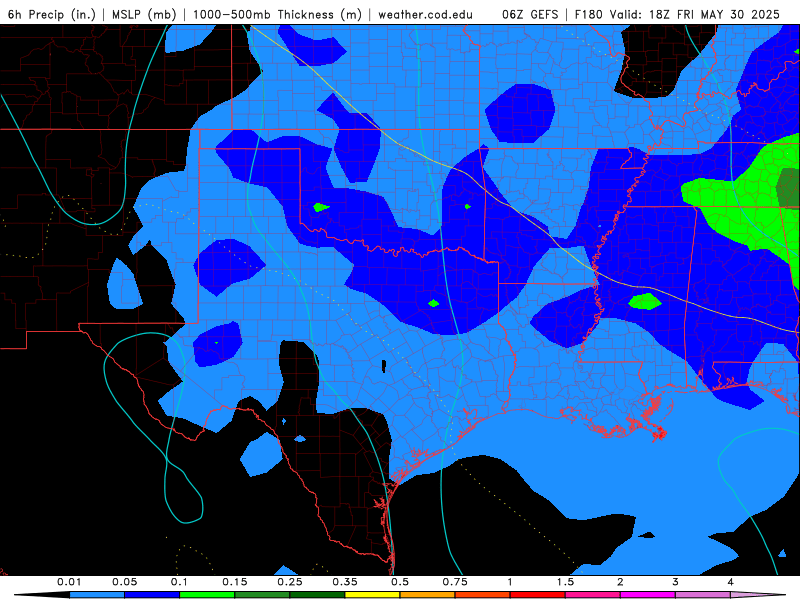Pick the yellow 0.35–0.5 colorbar segment
The height and width of the screenshot is (600, 800).
point(372,595)
